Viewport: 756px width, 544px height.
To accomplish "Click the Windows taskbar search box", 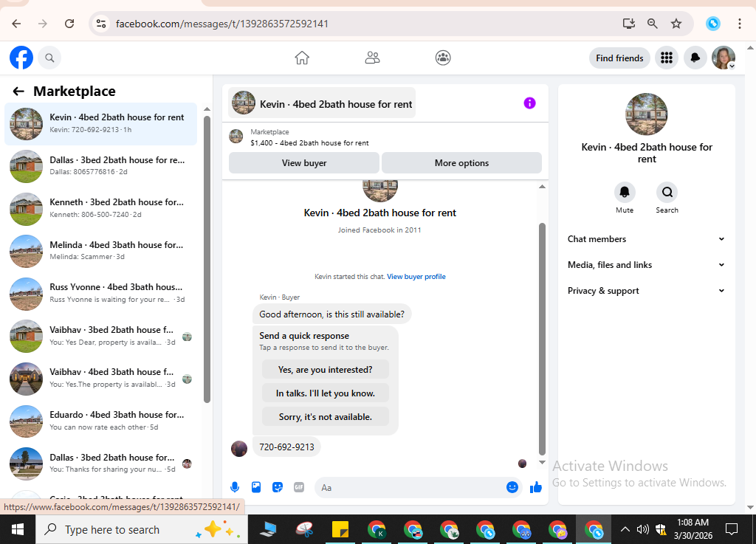I will click(x=142, y=529).
